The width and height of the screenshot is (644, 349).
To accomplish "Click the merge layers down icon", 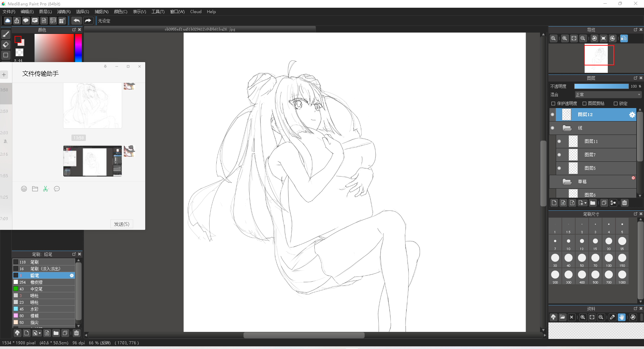I will (x=613, y=203).
